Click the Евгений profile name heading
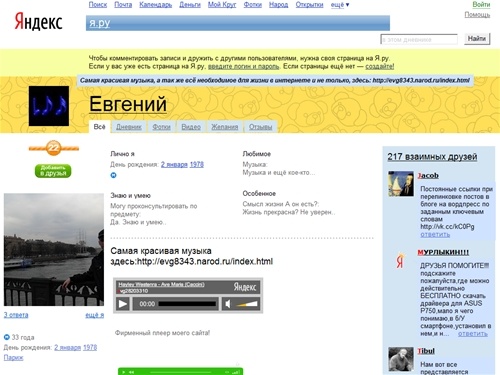This screenshot has height=375, width=500. point(128,104)
